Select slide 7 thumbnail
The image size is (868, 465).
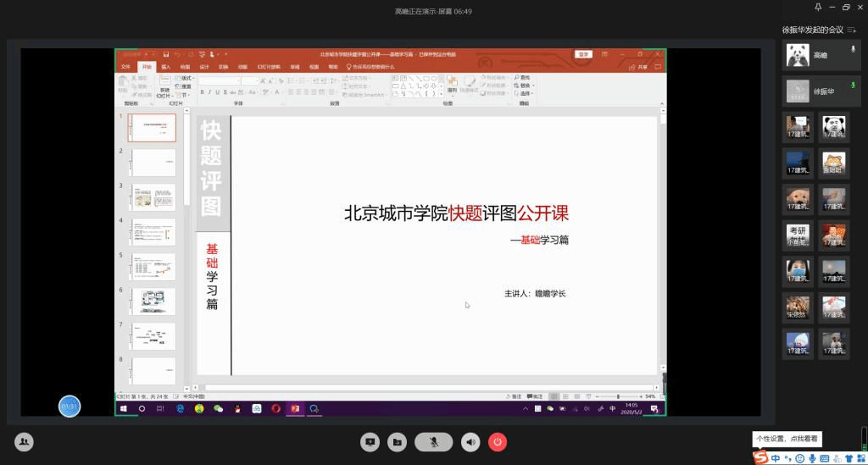coord(153,336)
